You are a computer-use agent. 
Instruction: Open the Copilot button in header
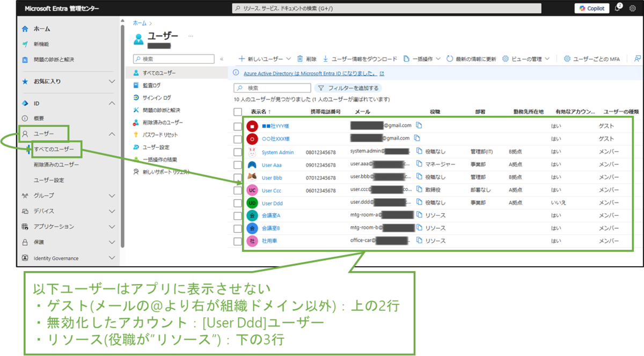592,8
